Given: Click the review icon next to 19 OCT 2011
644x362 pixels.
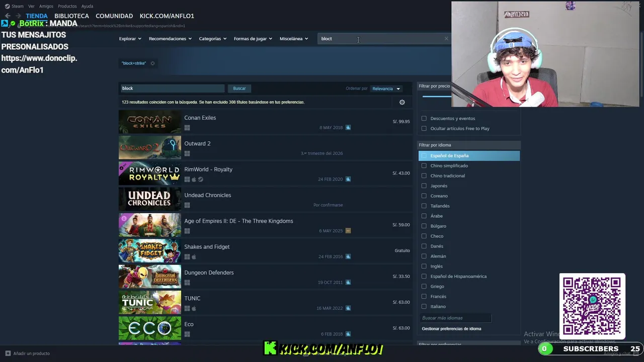Looking at the screenshot, I should pyautogui.click(x=348, y=282).
